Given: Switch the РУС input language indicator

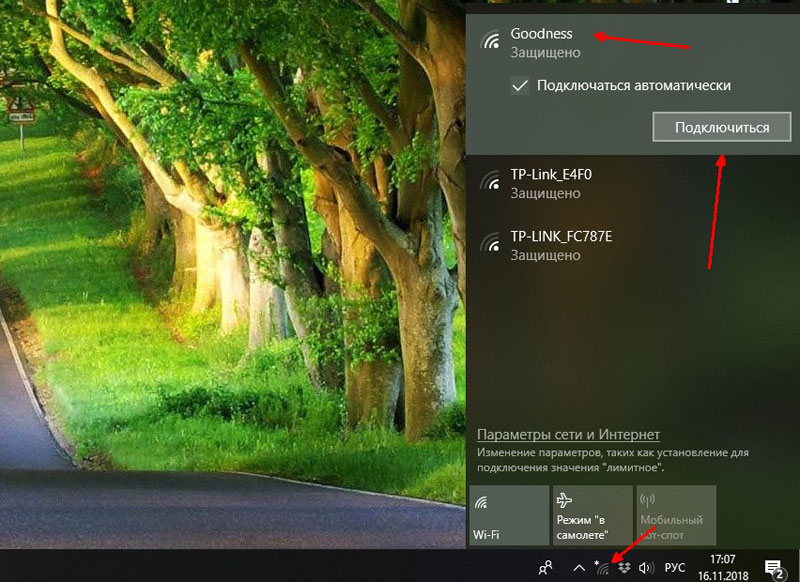Looking at the screenshot, I should click(x=674, y=567).
